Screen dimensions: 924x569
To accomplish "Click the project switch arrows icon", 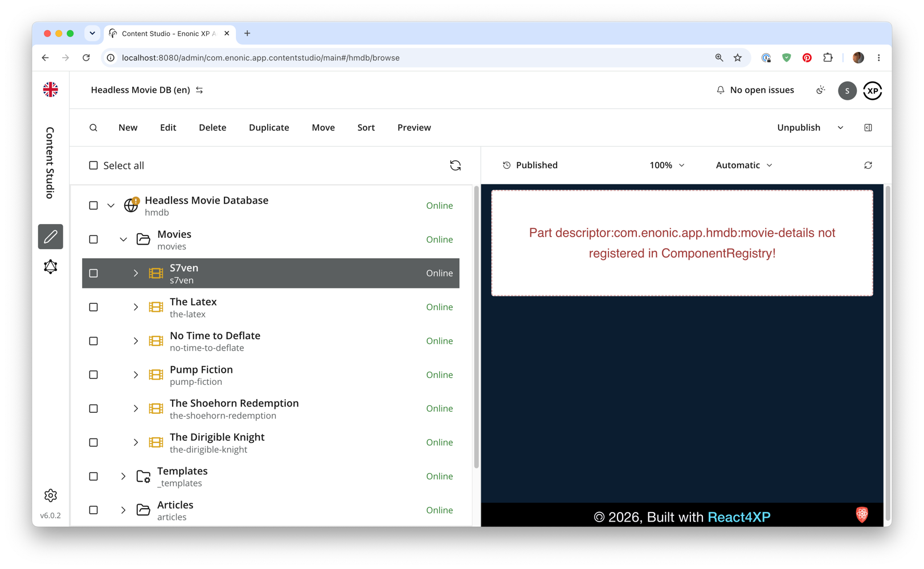I will coord(199,90).
